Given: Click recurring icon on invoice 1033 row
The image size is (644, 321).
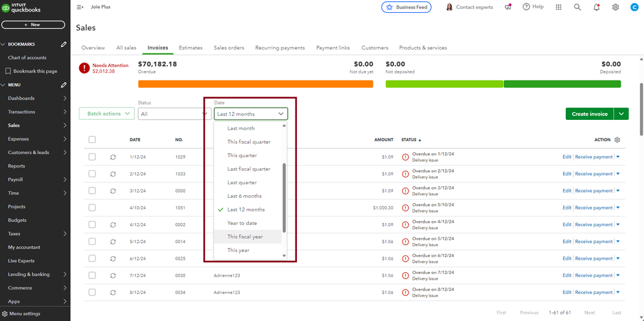Looking at the screenshot, I should [x=113, y=174].
